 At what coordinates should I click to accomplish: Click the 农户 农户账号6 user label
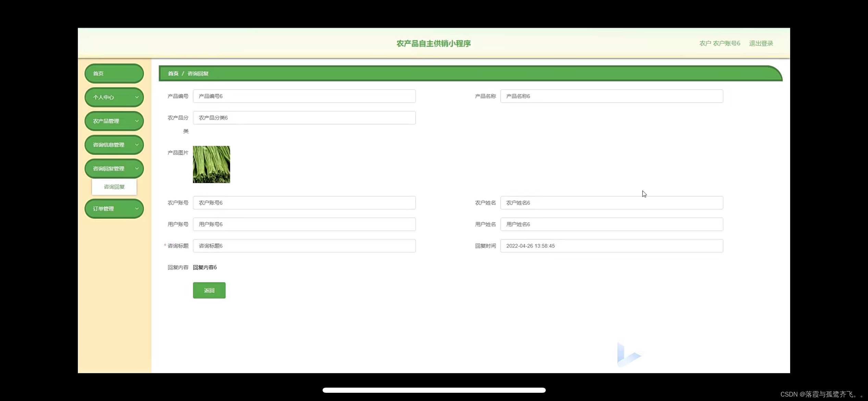[720, 43]
